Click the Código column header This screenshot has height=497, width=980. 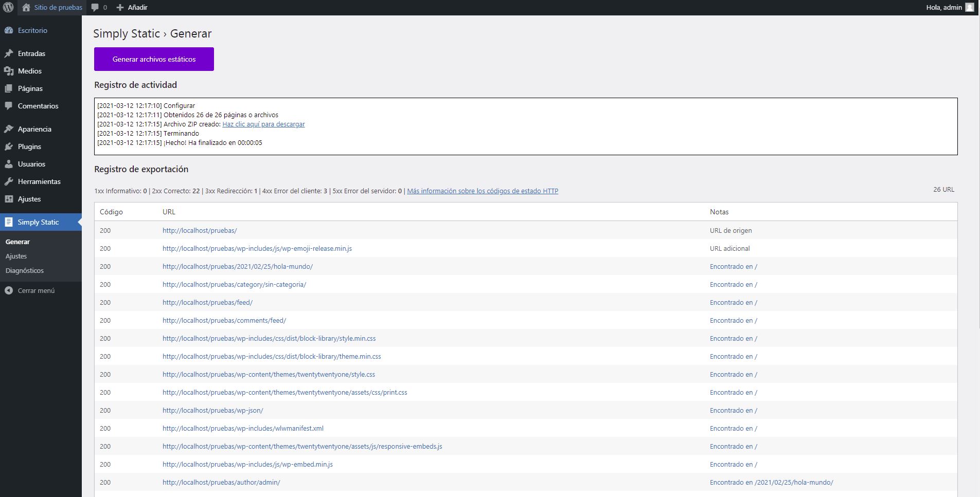point(111,212)
